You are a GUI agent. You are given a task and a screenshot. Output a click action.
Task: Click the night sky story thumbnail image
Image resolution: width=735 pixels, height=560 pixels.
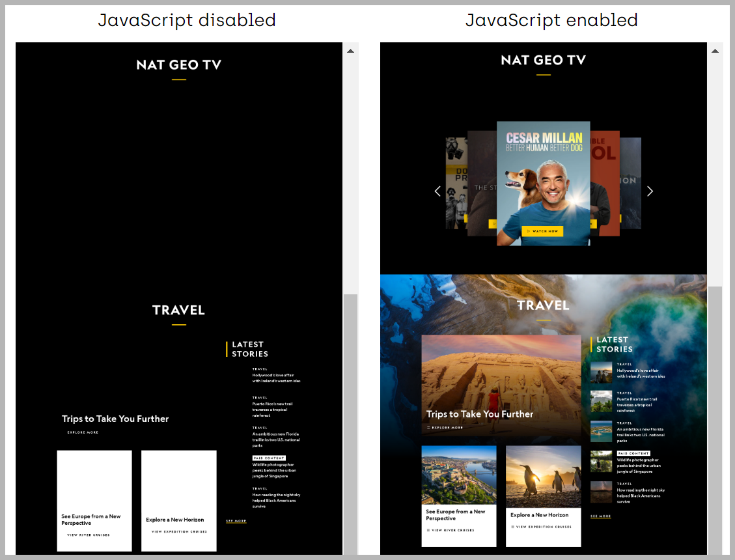(x=601, y=492)
